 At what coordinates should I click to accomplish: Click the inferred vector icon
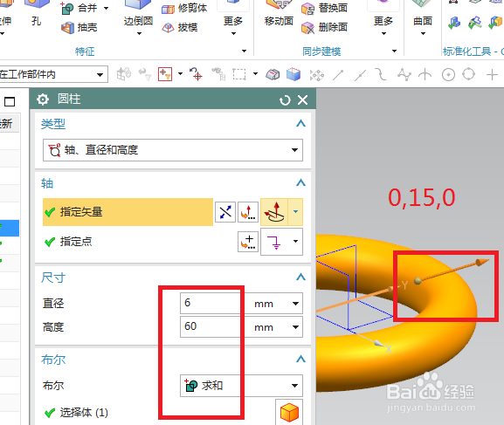click(x=274, y=212)
